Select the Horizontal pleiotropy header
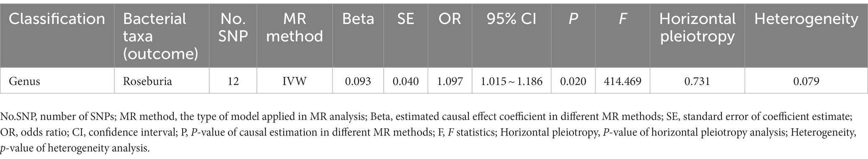Viewport: 868px width, 159px height. click(x=697, y=28)
